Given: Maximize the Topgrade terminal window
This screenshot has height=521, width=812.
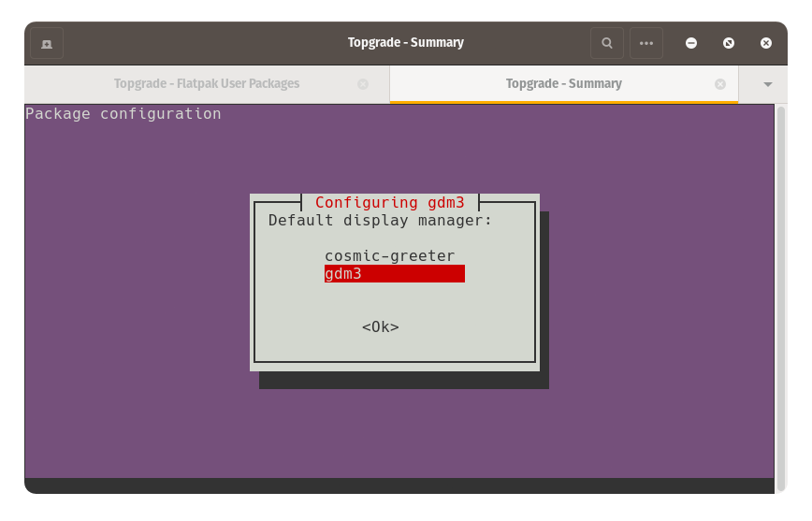Looking at the screenshot, I should click(x=729, y=43).
